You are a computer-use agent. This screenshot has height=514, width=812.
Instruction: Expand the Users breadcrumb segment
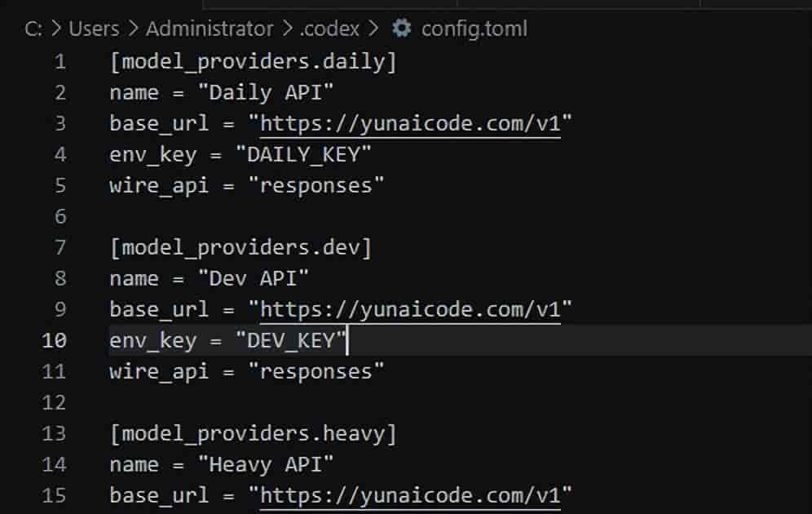pos(94,29)
